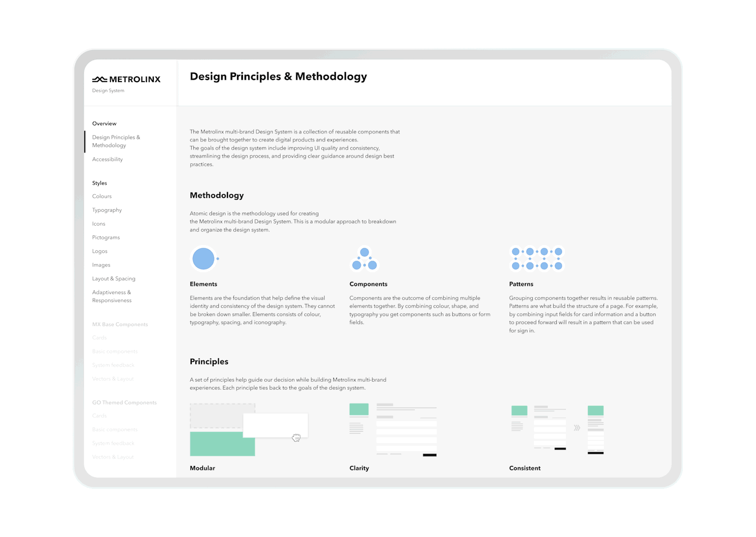The image size is (756, 537).
Task: Click the Elements heading text
Action: click(x=203, y=285)
